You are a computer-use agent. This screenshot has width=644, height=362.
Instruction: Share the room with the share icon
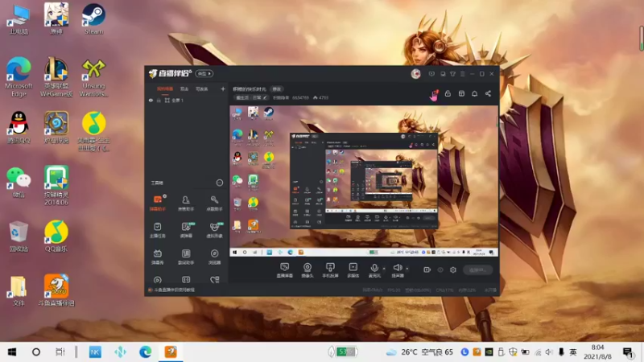point(488,93)
